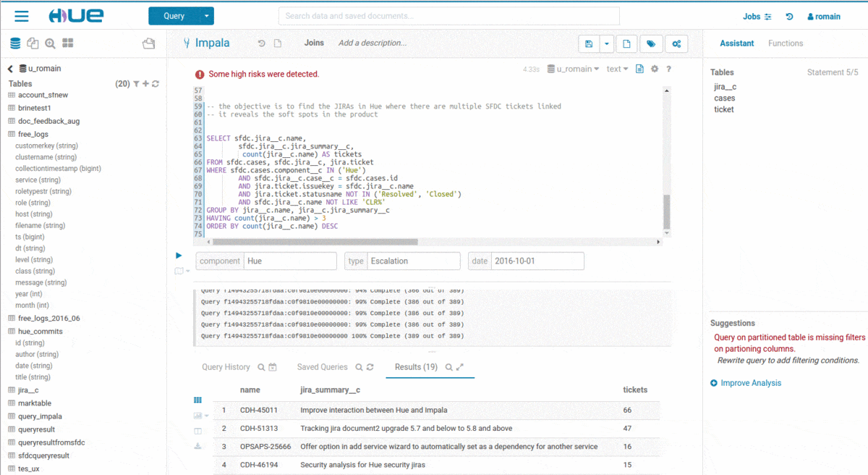Click the search data and documents box
Image resolution: width=868 pixels, height=475 pixels.
pyautogui.click(x=448, y=16)
